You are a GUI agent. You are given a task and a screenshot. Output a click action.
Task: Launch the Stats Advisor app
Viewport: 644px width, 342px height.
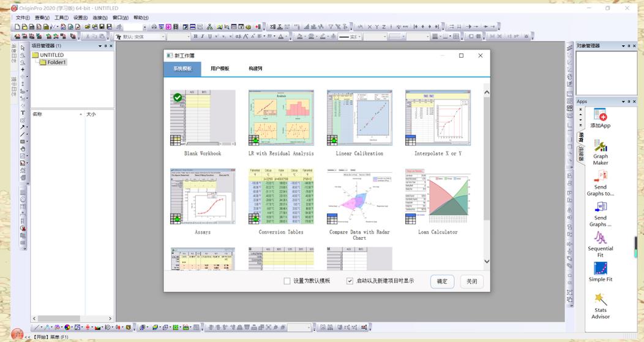tap(600, 305)
